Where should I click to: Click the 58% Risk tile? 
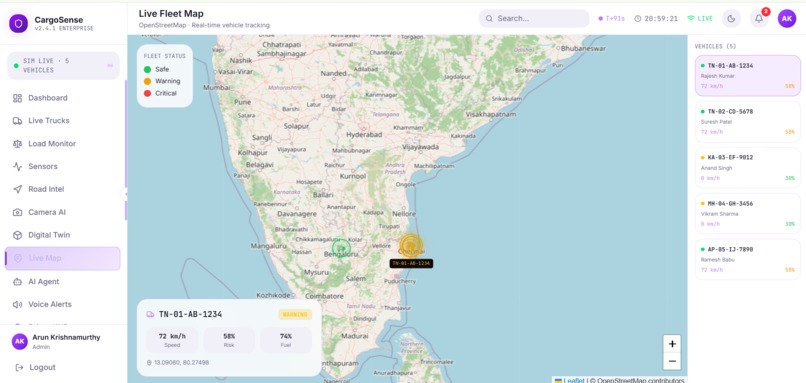(229, 340)
